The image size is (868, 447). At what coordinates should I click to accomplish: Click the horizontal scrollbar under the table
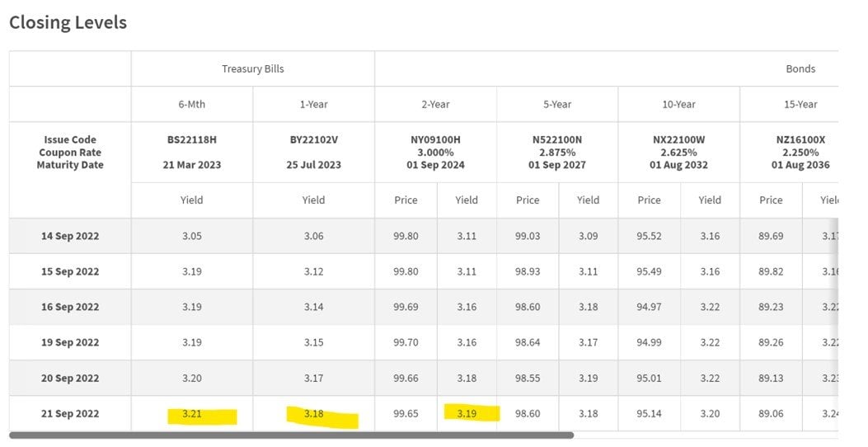(292, 435)
